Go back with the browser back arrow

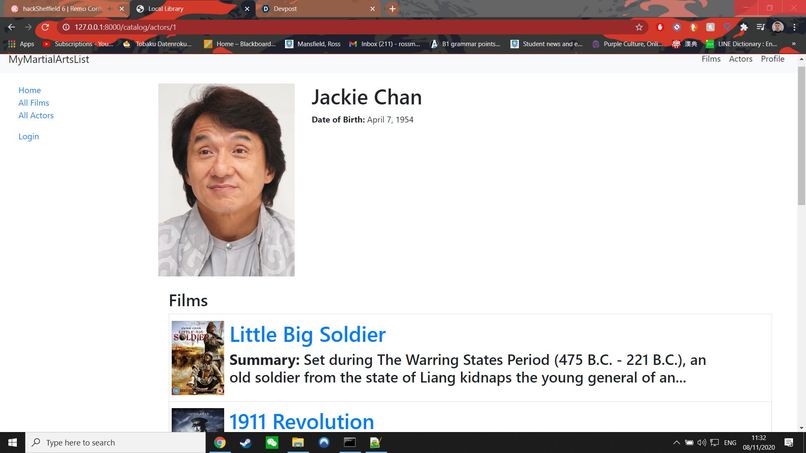11,27
